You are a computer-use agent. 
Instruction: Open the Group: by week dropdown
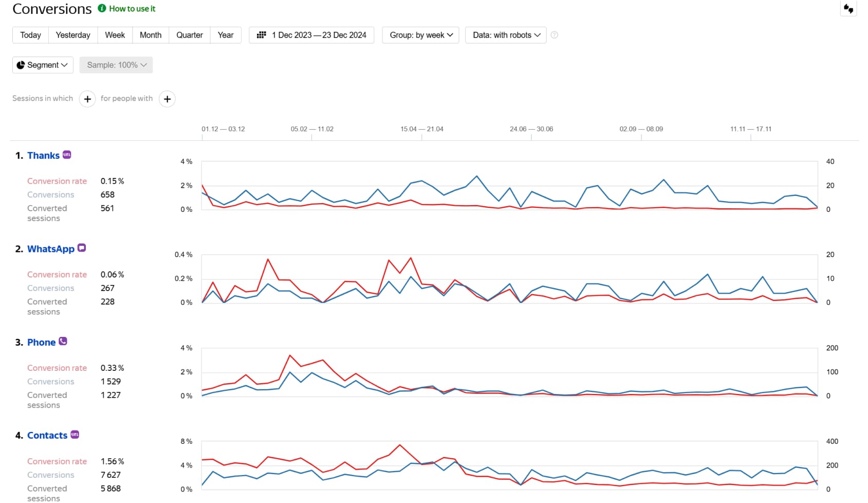pos(421,35)
